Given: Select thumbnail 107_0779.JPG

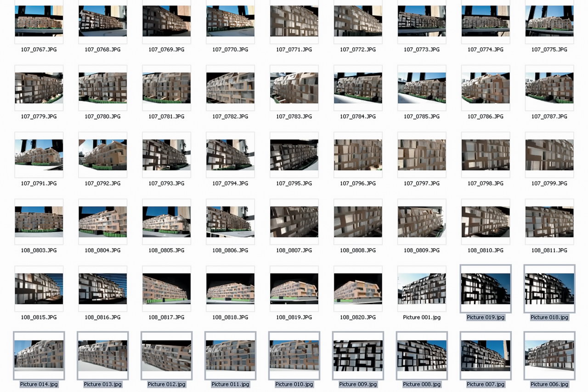Looking at the screenshot, I should [x=39, y=88].
